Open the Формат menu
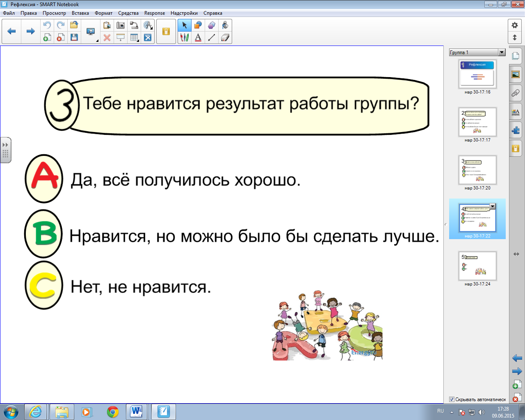 pyautogui.click(x=103, y=13)
